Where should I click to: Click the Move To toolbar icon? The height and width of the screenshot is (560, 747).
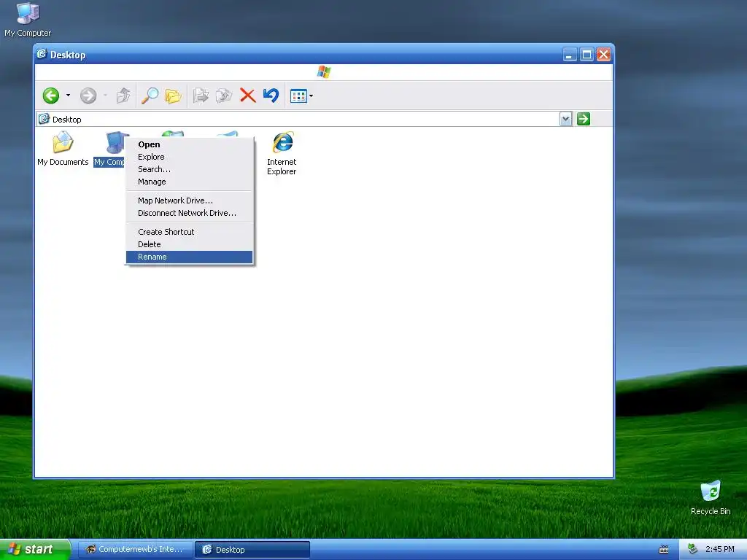tap(201, 96)
